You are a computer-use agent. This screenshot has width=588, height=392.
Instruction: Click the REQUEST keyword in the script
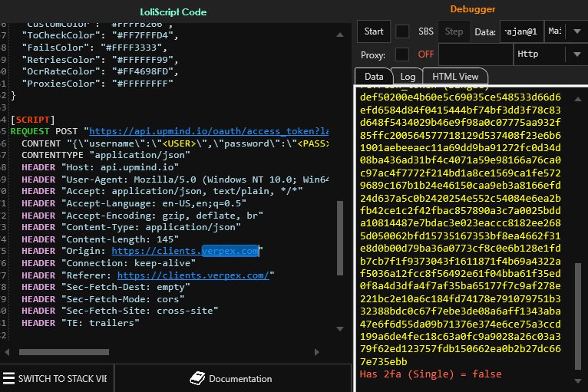point(30,131)
